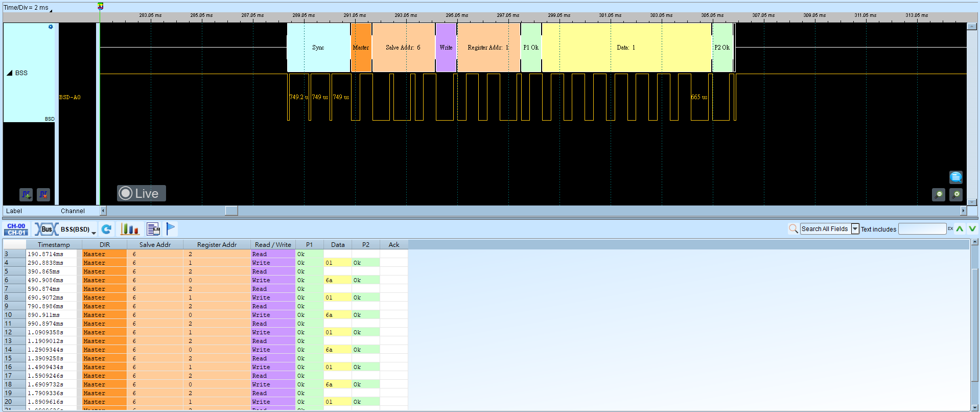Click the search magnifier icon
Viewport: 980px width, 412px height.
pos(793,228)
